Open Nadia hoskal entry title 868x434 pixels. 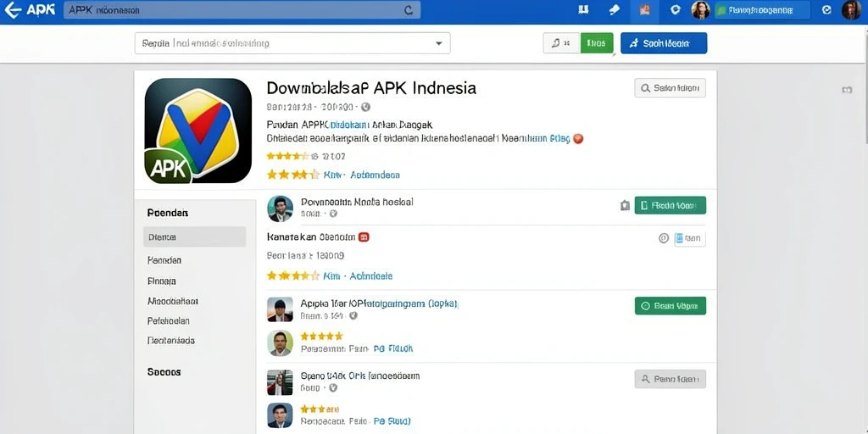357,202
